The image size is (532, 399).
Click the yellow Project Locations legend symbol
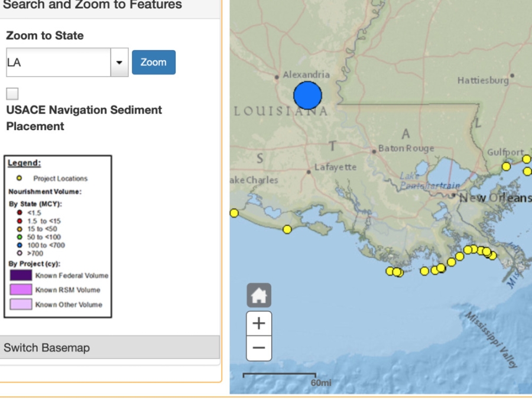point(20,178)
